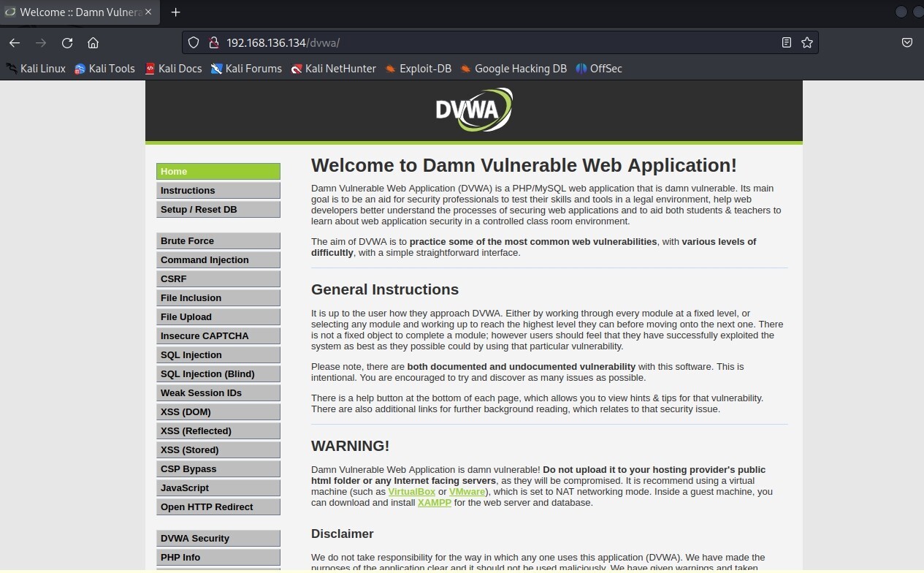The height and width of the screenshot is (573, 924).
Task: Follow the VMware link
Action: [x=467, y=492]
